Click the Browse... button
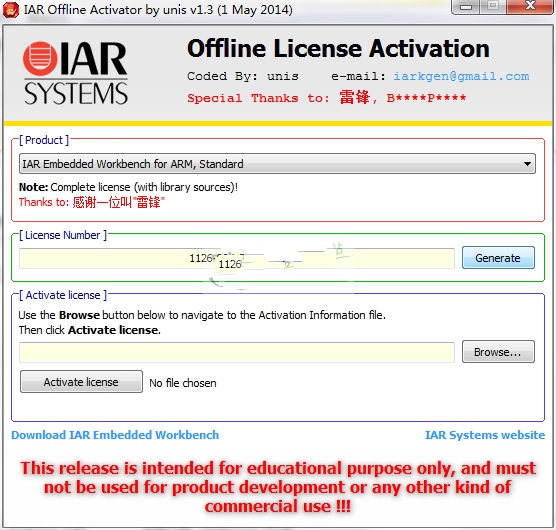Screen dimensions: 556x530 pos(498,352)
